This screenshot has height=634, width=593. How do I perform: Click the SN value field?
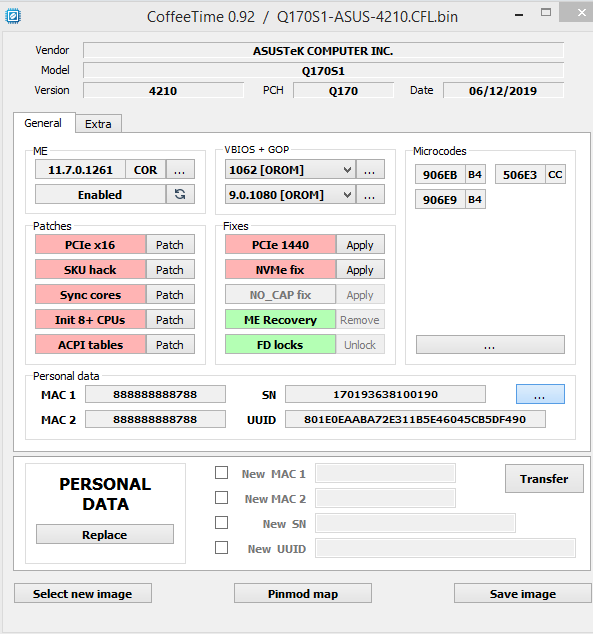click(x=385, y=394)
